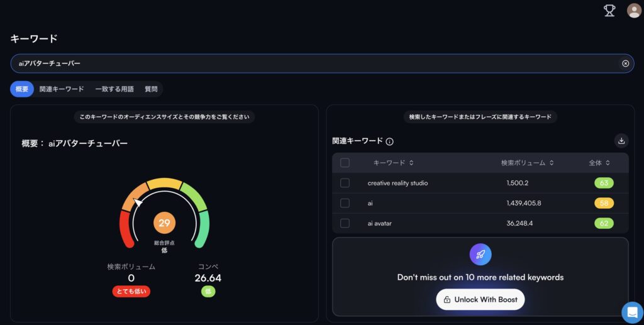644x325 pixels.
Task: Click the rocket boost icon
Action: click(x=480, y=255)
